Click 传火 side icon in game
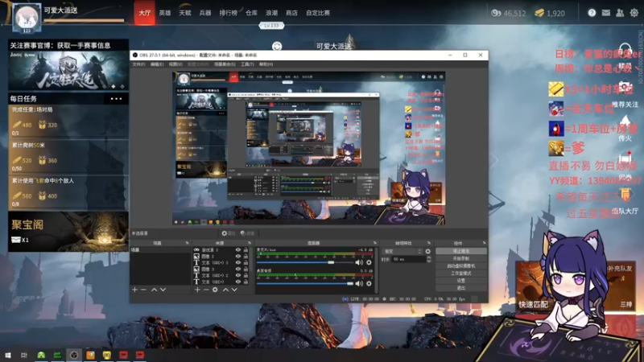644x362 pixels. coord(625,128)
